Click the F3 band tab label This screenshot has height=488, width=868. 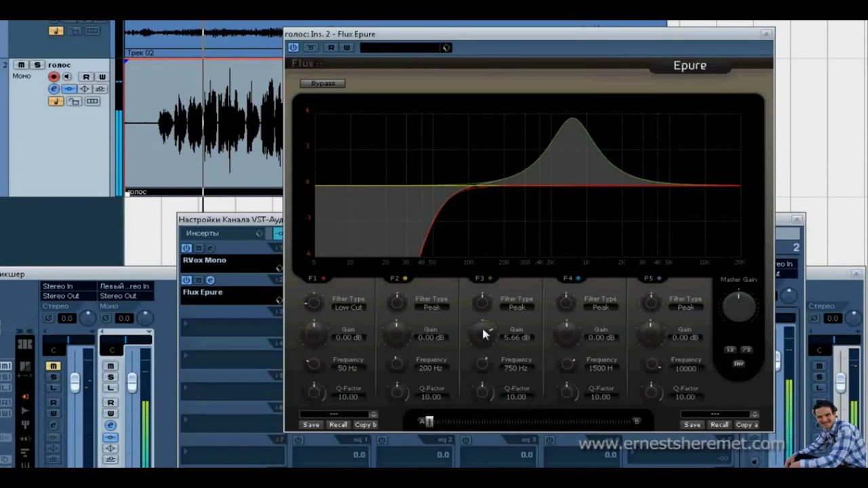479,279
